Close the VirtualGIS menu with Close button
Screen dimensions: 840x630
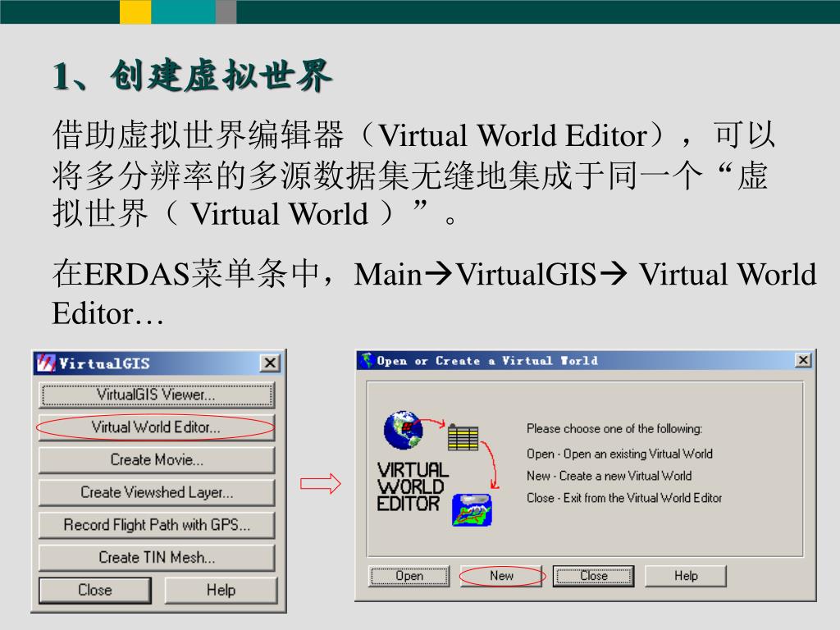[x=95, y=591]
